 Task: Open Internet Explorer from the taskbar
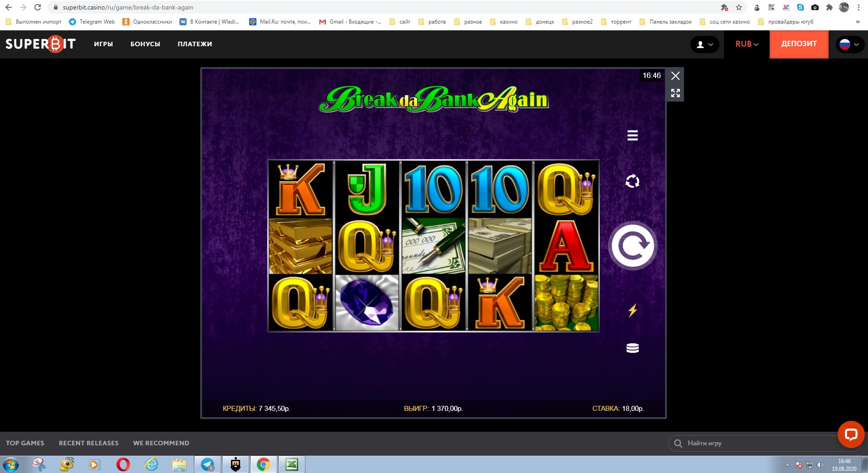pos(151,465)
